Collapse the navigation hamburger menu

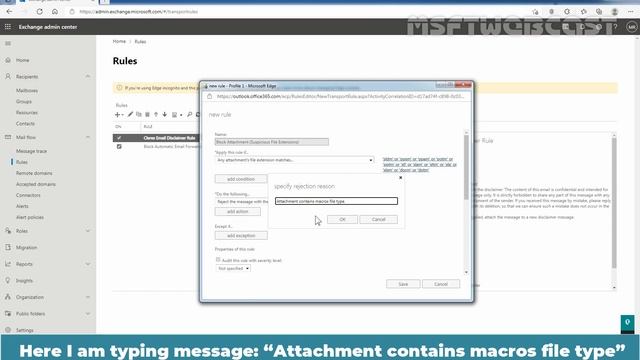8,43
